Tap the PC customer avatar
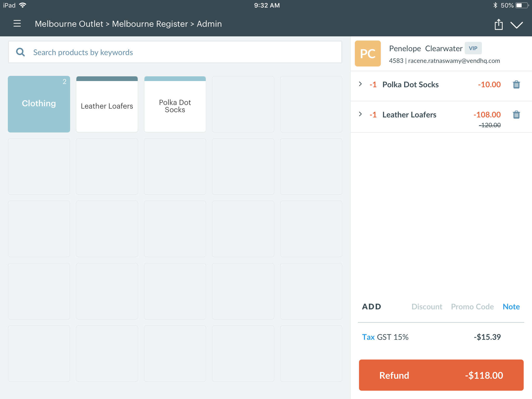Screen dimensions: 532x399 coord(368,54)
